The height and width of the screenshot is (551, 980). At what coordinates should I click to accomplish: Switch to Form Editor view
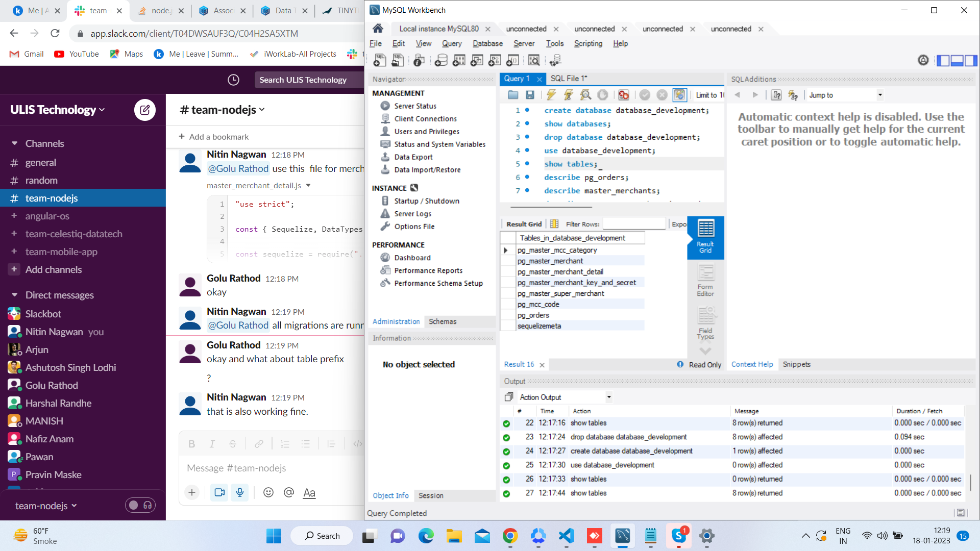click(x=705, y=280)
